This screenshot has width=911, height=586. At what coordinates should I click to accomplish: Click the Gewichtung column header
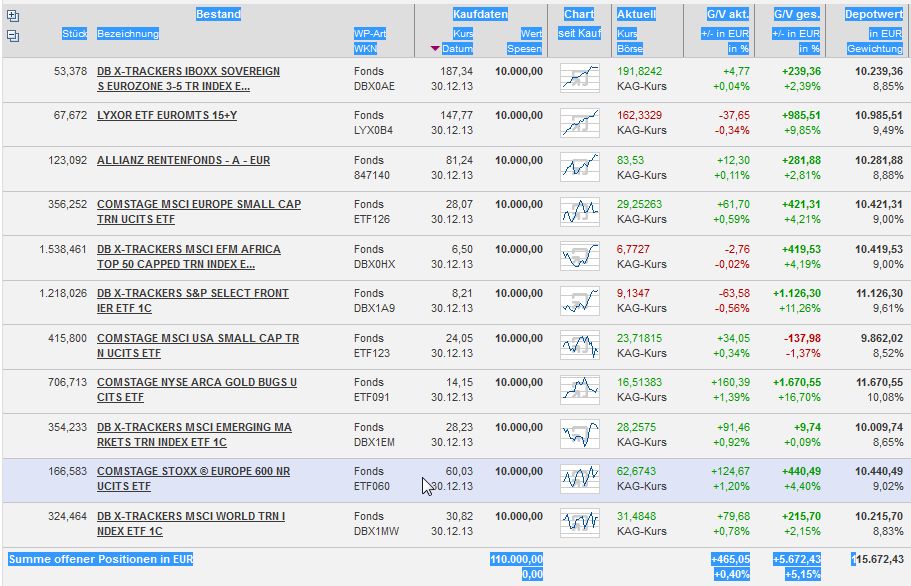tap(874, 48)
